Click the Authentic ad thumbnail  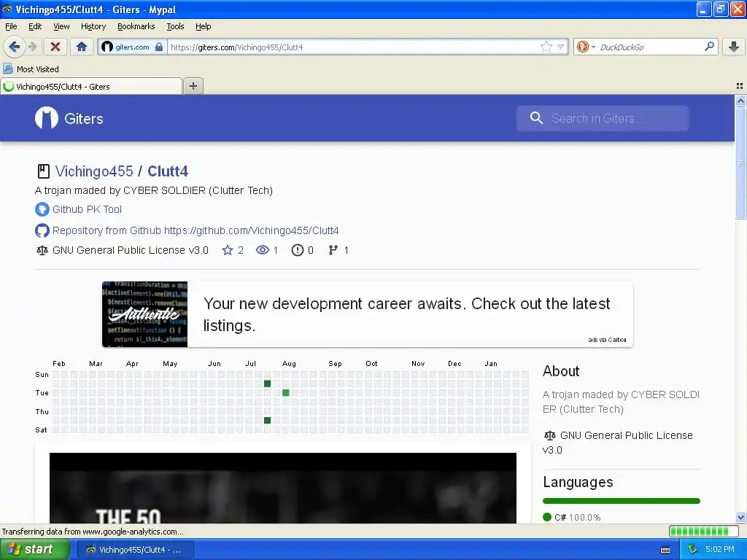pyautogui.click(x=144, y=314)
